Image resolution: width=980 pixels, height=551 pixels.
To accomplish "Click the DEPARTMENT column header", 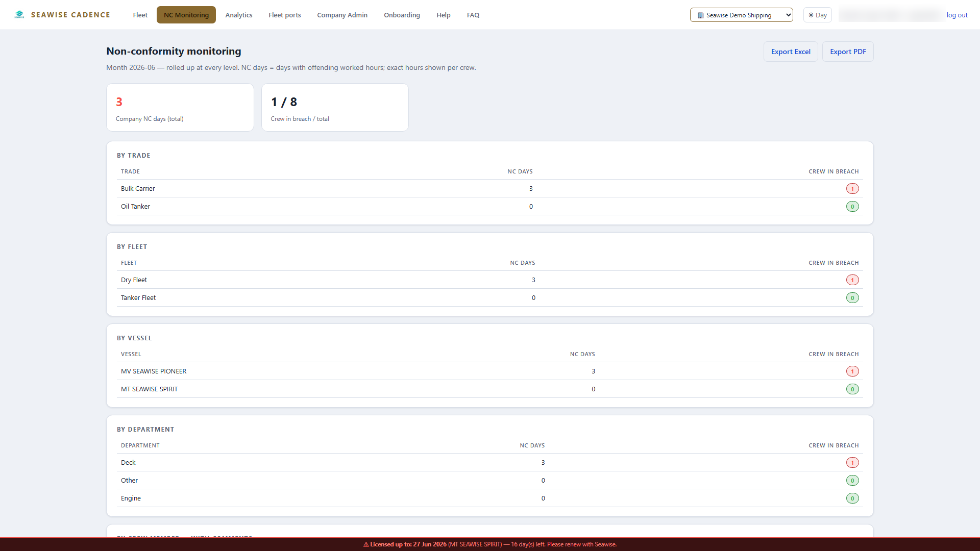I will (140, 445).
